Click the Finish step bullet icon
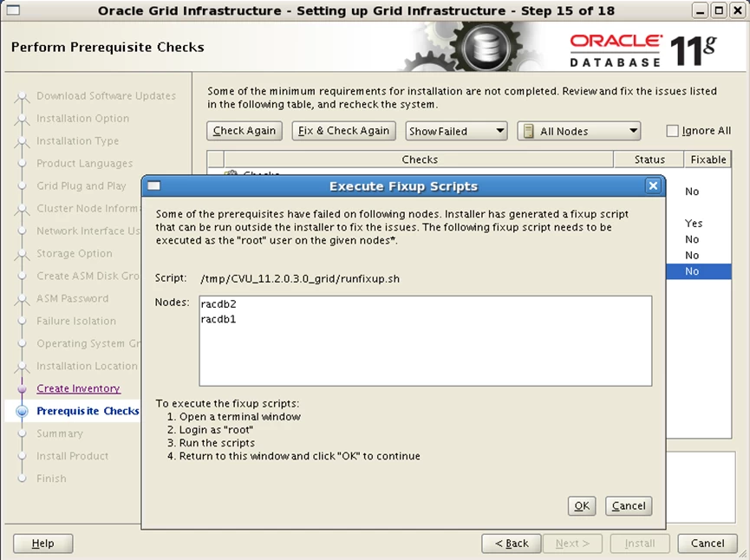The image size is (750, 560). [x=22, y=479]
